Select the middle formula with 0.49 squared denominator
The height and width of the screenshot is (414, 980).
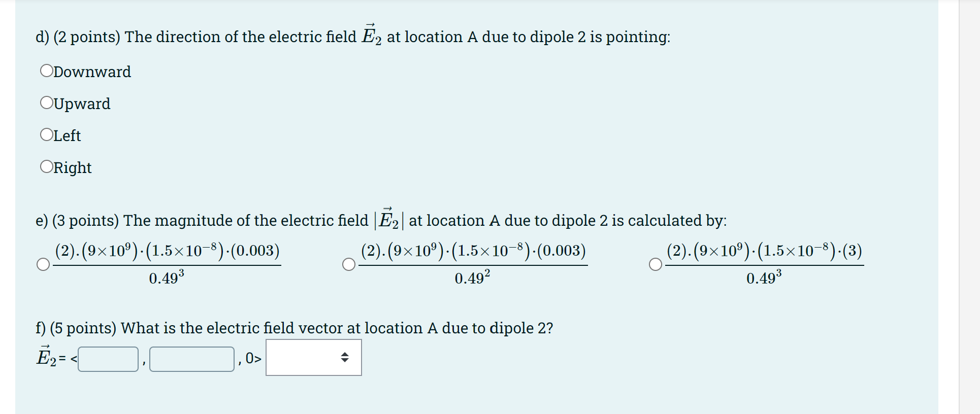click(x=349, y=264)
